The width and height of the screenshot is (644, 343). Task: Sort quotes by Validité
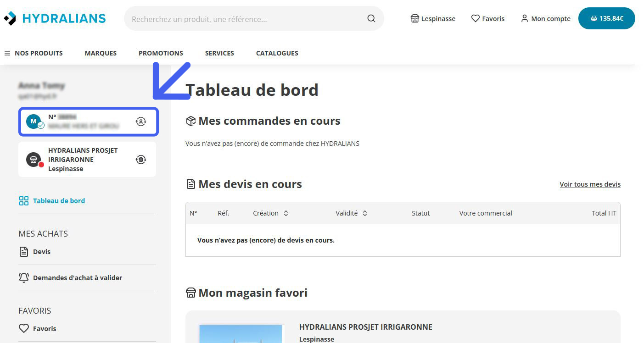(x=352, y=213)
